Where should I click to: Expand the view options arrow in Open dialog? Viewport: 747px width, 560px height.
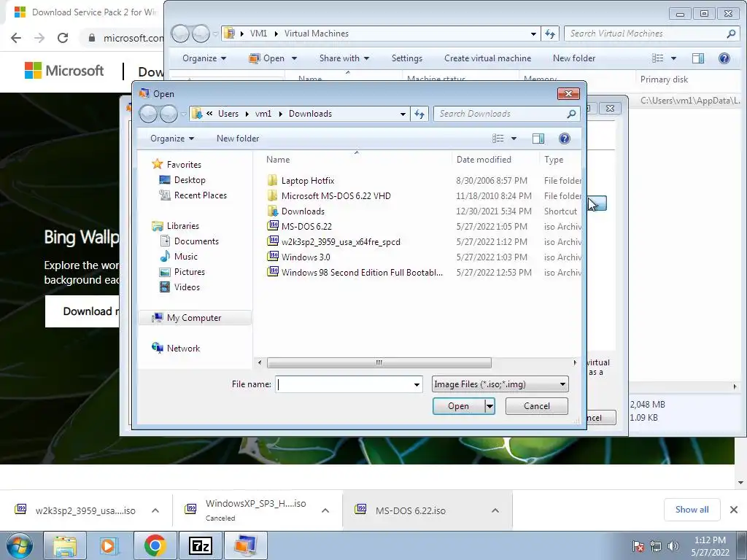tap(514, 139)
